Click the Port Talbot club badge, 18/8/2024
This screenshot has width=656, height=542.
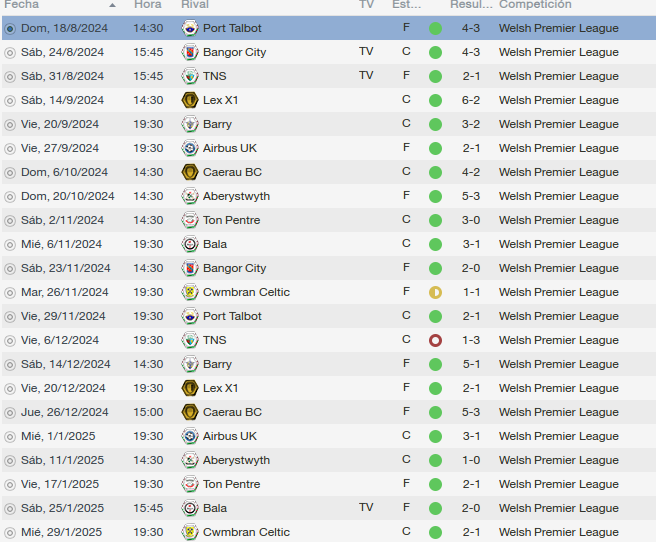pos(190,28)
